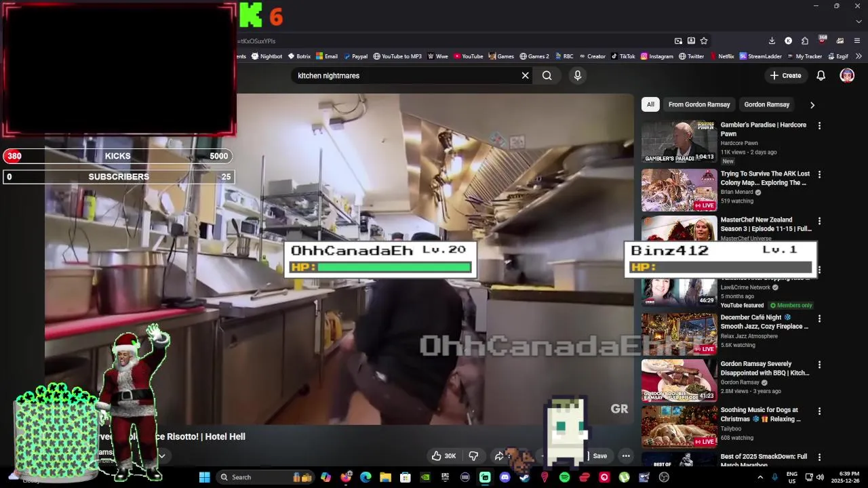
Task: Select the All filter chip
Action: point(650,104)
